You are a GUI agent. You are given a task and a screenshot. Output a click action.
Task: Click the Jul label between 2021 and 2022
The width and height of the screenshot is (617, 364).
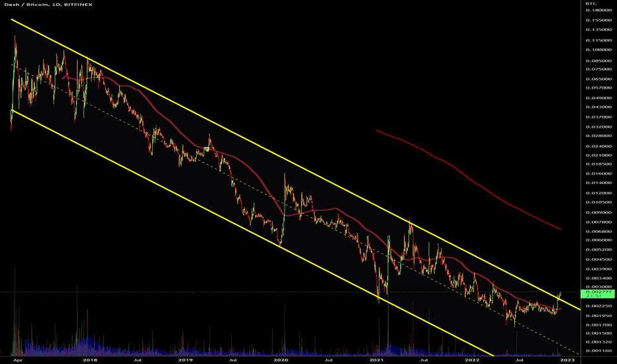point(424,359)
